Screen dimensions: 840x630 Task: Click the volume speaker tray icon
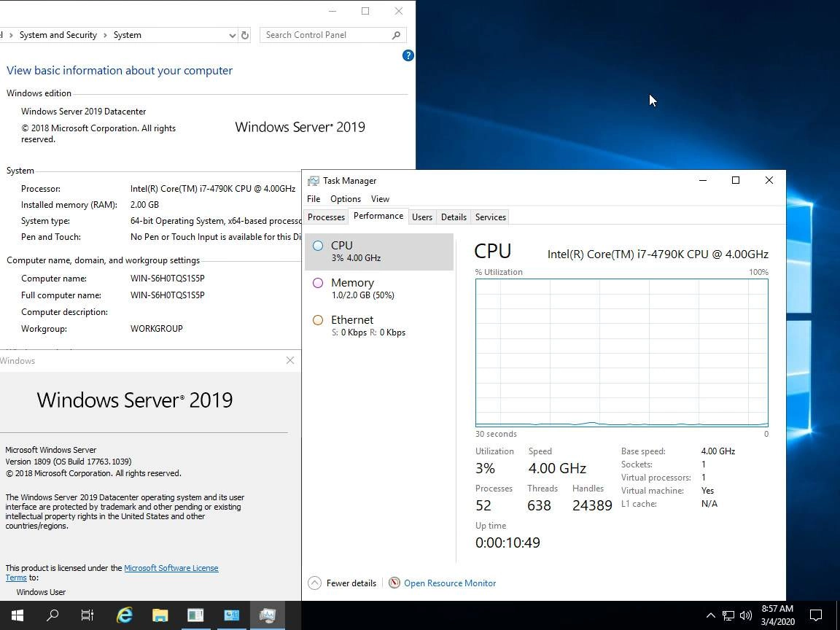(746, 615)
